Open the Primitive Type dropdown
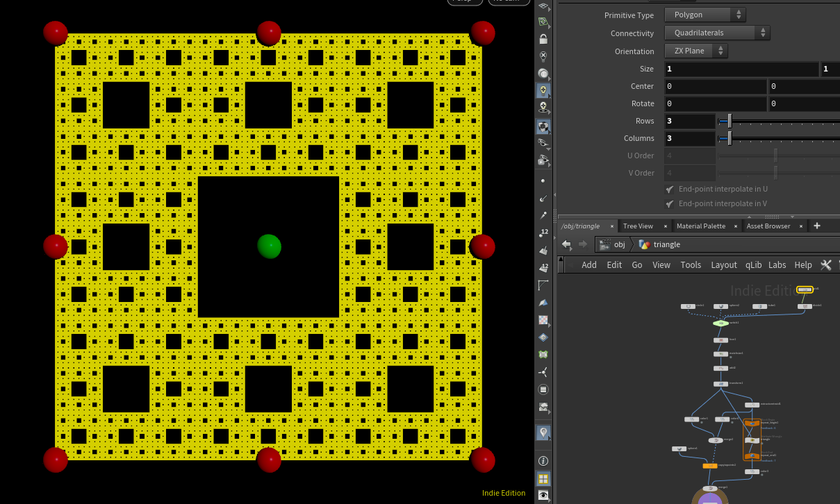 tap(705, 15)
